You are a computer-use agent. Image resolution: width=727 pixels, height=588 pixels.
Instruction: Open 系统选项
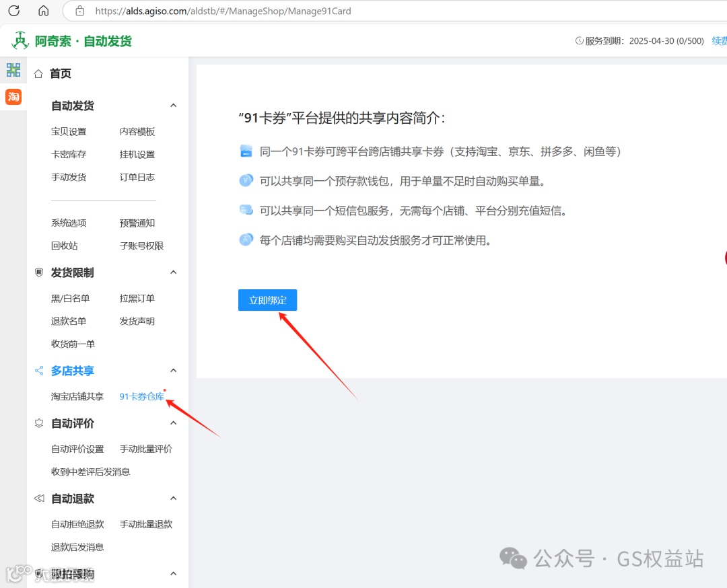[69, 223]
